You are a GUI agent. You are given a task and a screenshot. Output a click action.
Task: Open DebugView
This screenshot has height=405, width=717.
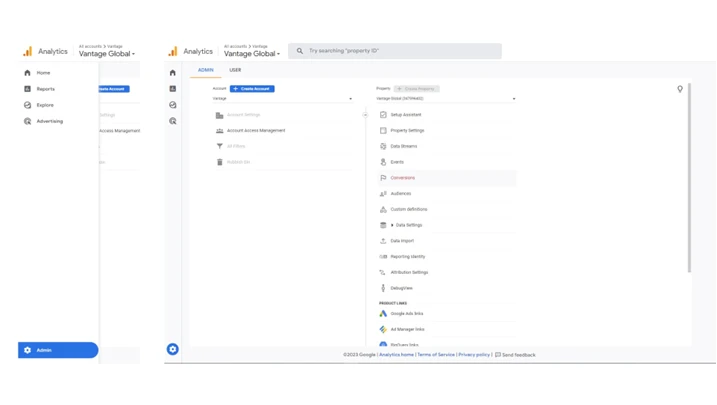(x=401, y=288)
